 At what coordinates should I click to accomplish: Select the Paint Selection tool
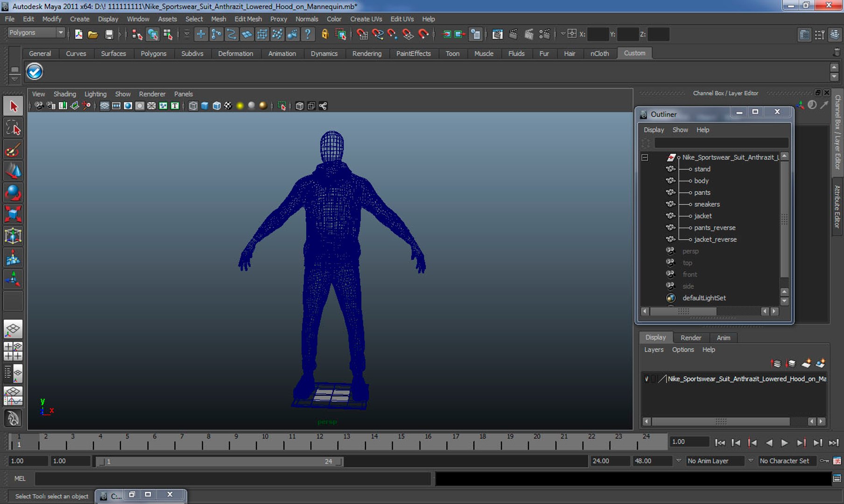coord(13,150)
